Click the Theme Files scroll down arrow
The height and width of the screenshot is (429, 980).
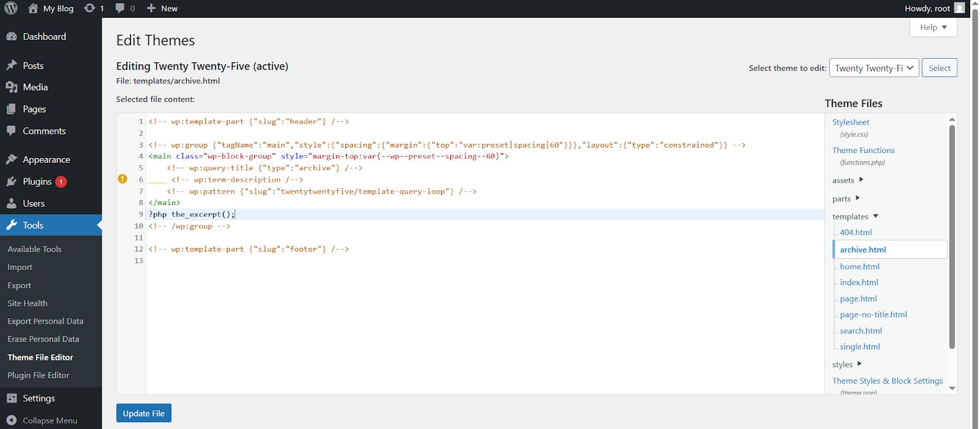tap(952, 388)
